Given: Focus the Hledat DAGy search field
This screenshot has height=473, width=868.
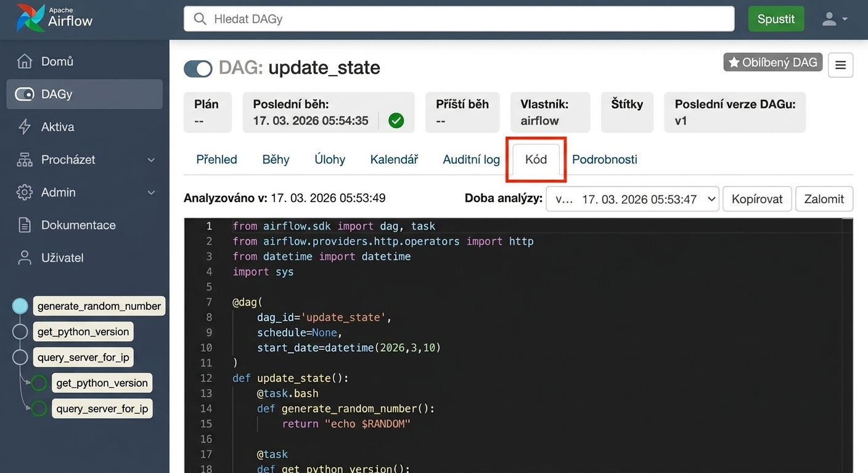Looking at the screenshot, I should (x=459, y=19).
